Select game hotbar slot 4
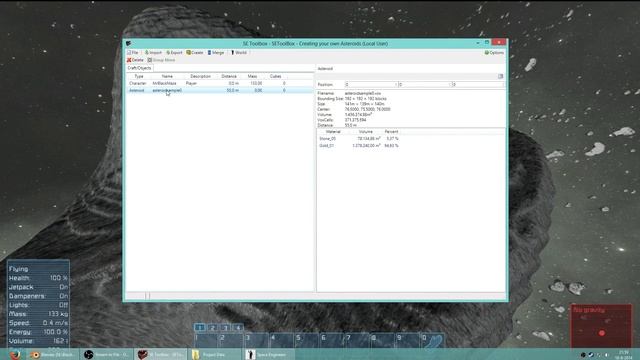The image size is (640, 360). [282, 341]
